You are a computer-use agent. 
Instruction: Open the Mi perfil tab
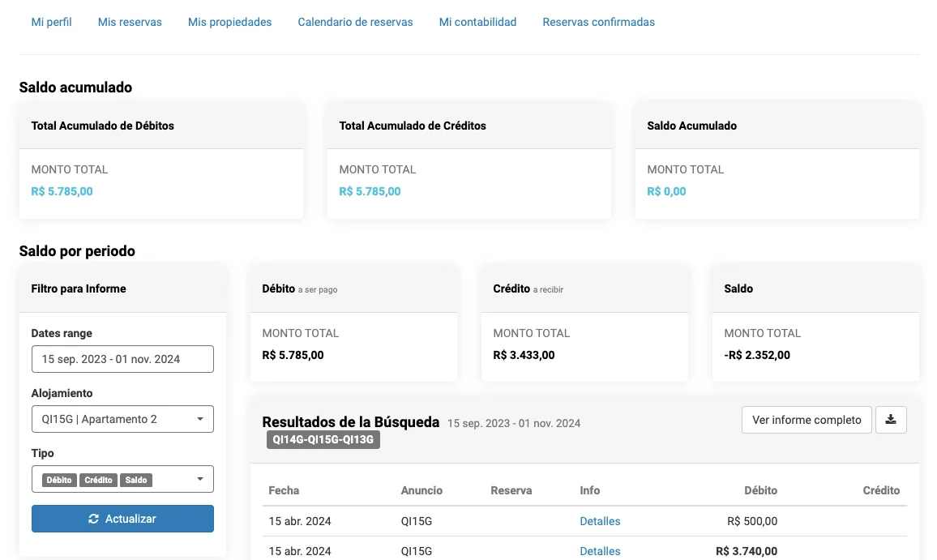(x=52, y=22)
